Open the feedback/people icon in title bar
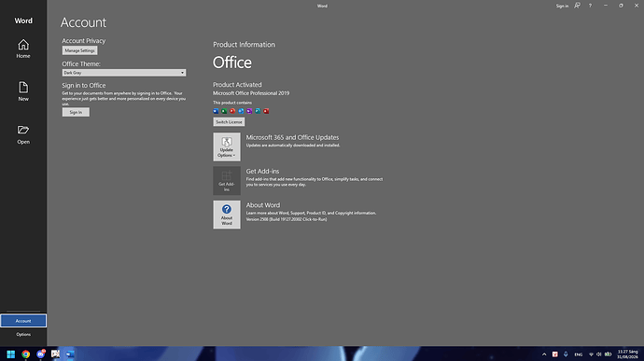 pos(577,6)
